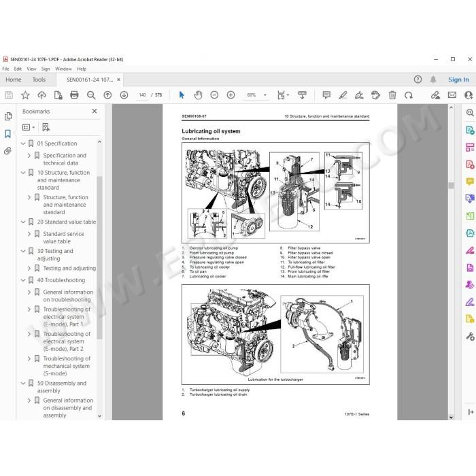Collapse the 10 Structure, function bookmark
The image size is (476, 476).
(x=23, y=173)
